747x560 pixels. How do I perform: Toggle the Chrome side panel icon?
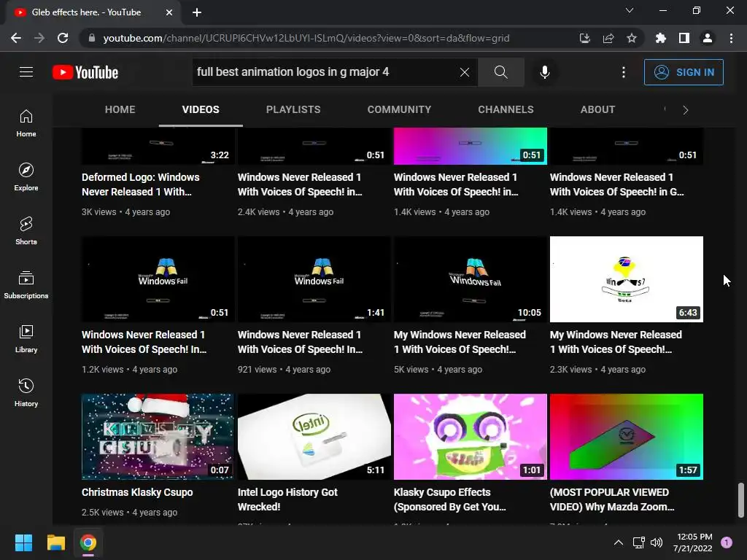coord(684,38)
